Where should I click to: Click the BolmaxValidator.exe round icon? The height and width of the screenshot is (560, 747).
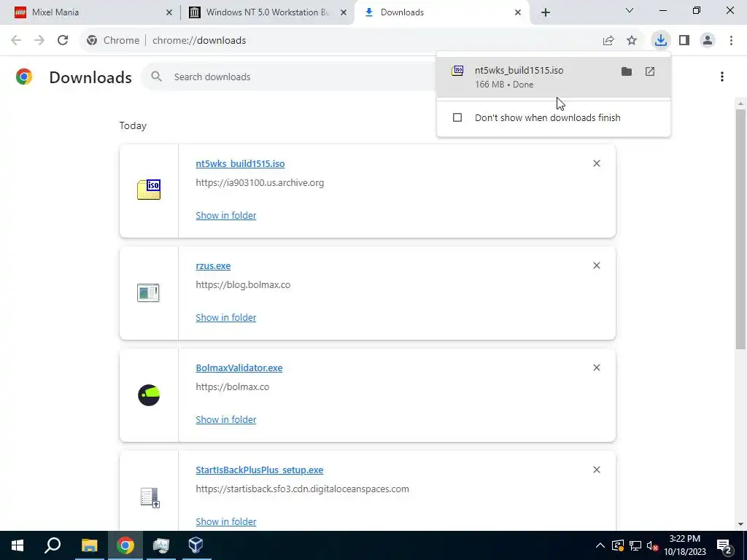click(x=149, y=394)
